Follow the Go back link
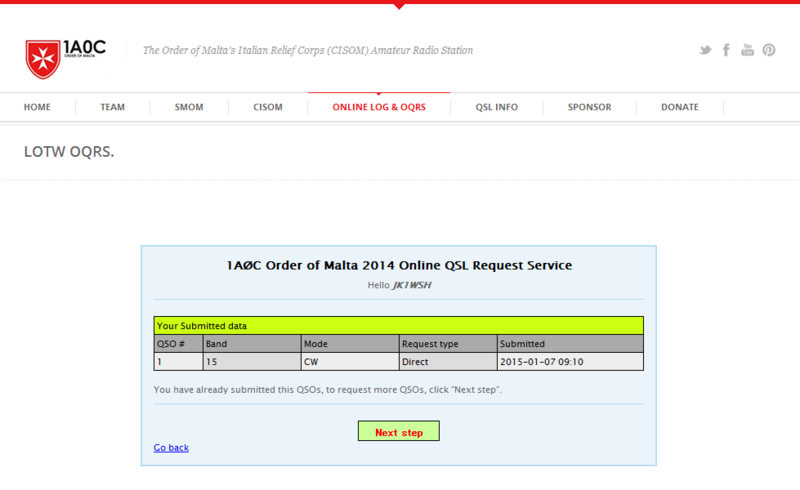The width and height of the screenshot is (800, 490). click(x=171, y=448)
